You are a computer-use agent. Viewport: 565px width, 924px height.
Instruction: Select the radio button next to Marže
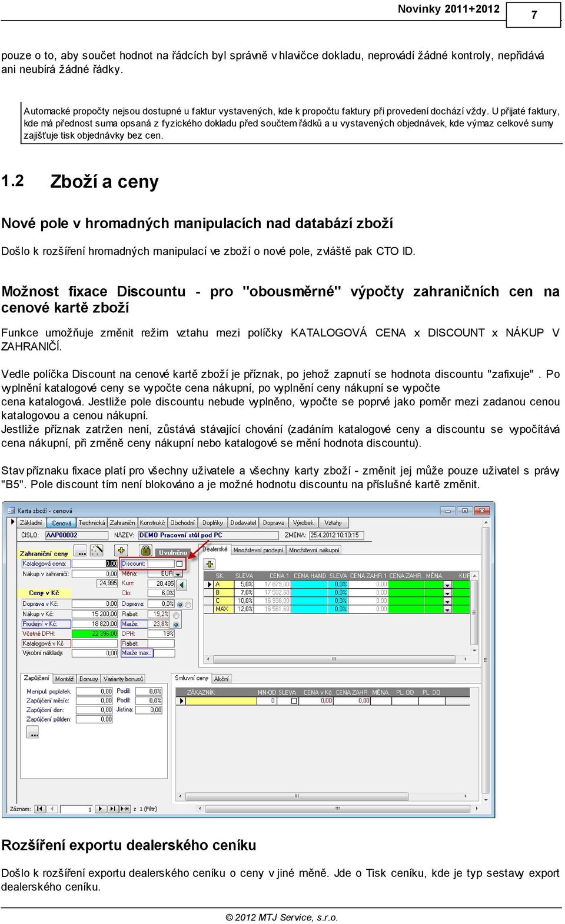176,625
